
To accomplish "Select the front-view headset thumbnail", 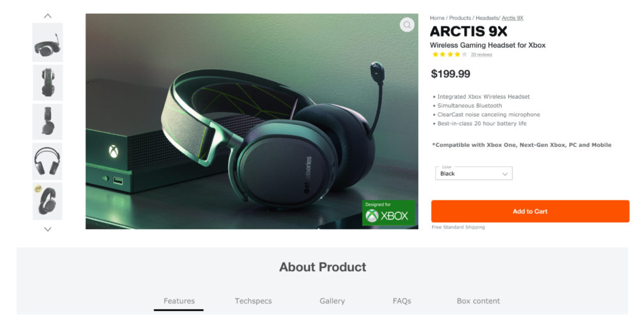I will click(x=48, y=161).
